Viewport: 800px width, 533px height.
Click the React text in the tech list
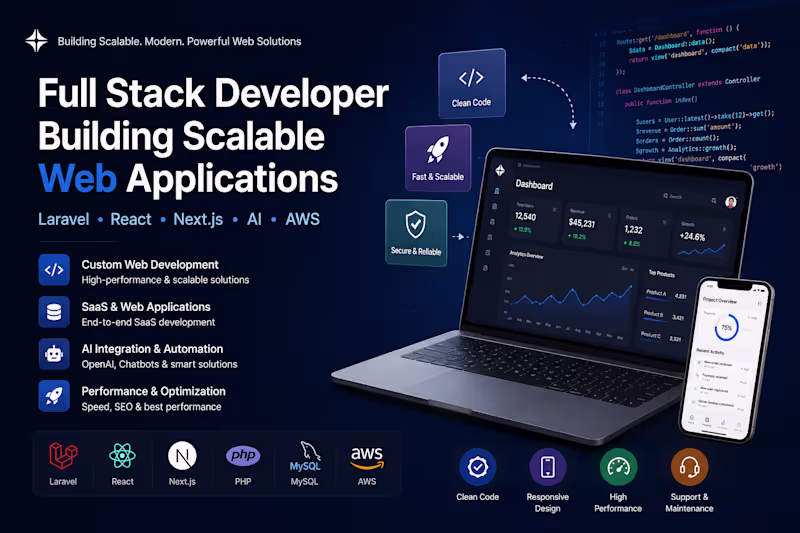point(131,219)
